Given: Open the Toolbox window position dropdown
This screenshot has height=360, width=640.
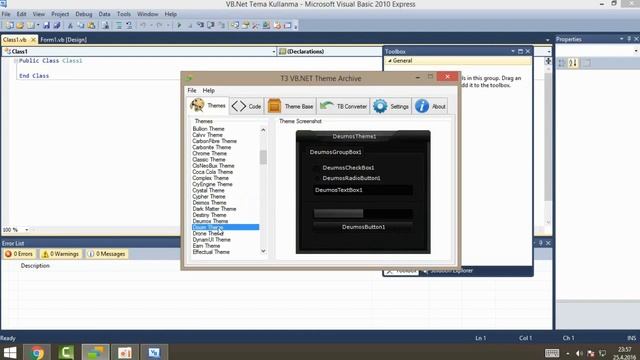Looking at the screenshot, I should click(513, 51).
